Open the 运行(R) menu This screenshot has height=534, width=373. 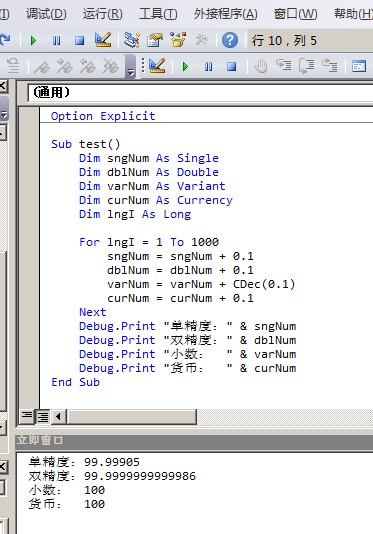[x=103, y=14]
